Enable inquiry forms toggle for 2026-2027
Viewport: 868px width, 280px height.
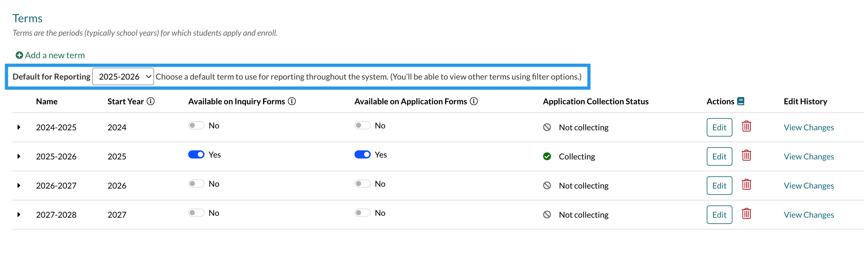tap(196, 184)
